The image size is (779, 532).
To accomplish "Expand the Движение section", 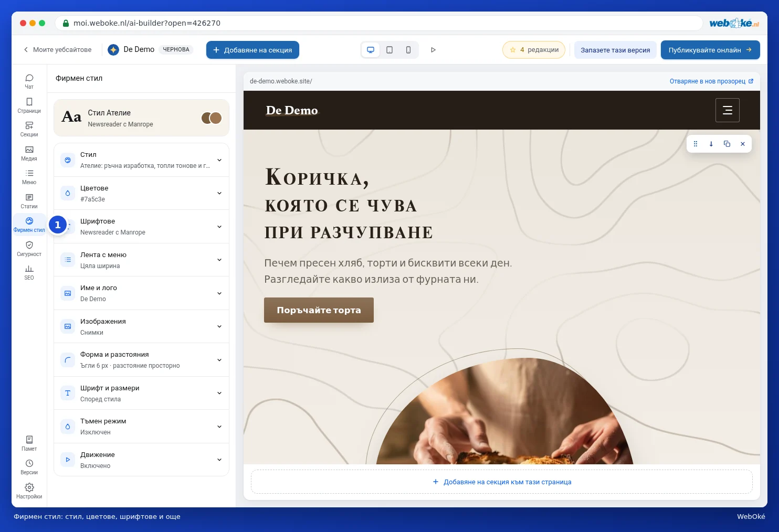I will [142, 460].
